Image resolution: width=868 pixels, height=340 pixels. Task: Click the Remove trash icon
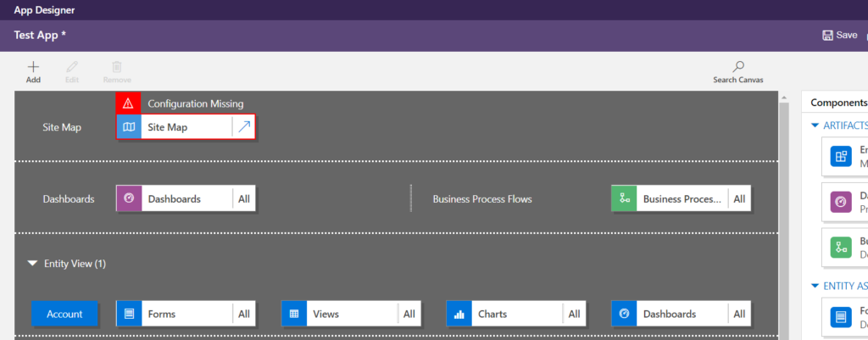(x=117, y=67)
